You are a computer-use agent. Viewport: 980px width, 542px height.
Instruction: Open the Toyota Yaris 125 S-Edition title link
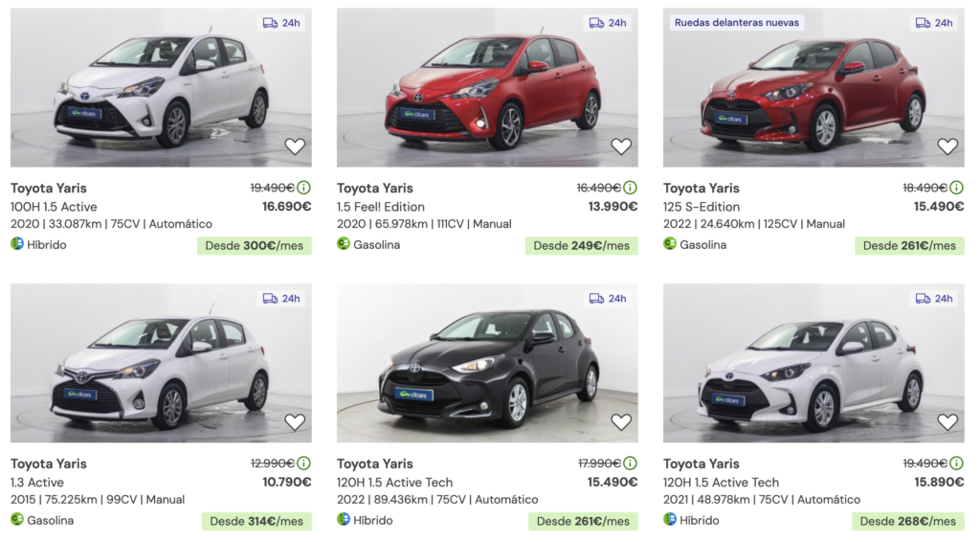pos(702,188)
